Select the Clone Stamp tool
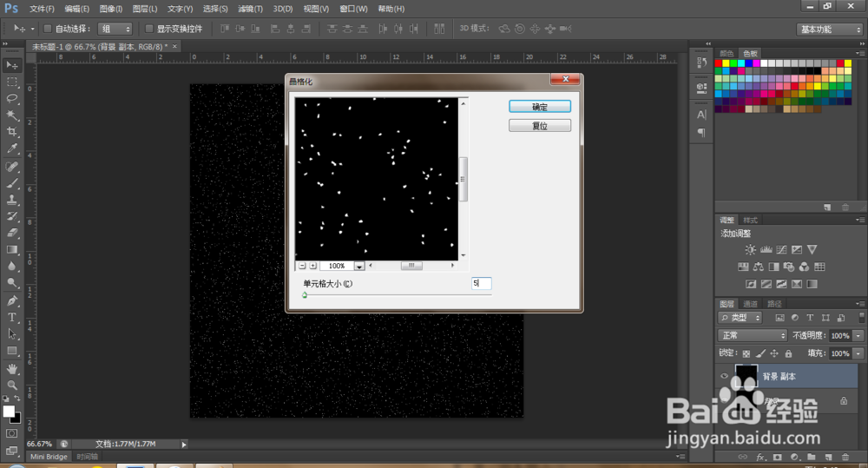The image size is (868, 468). (x=11, y=200)
